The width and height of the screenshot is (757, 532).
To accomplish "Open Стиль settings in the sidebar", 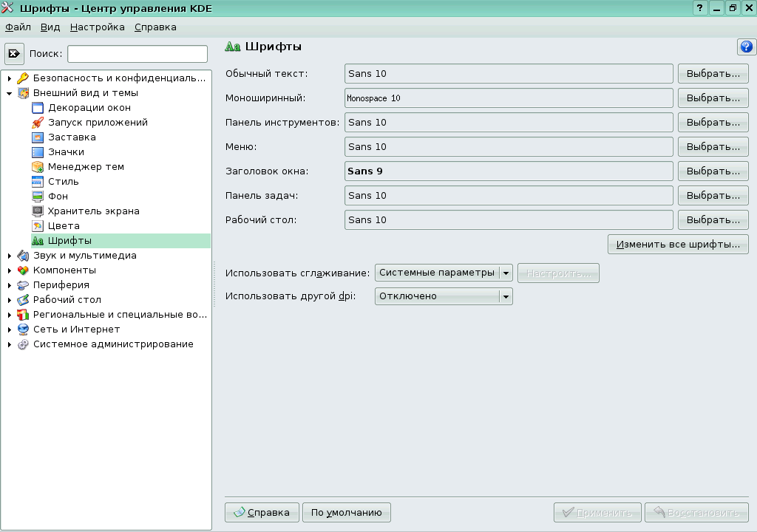I will (x=38, y=181).
